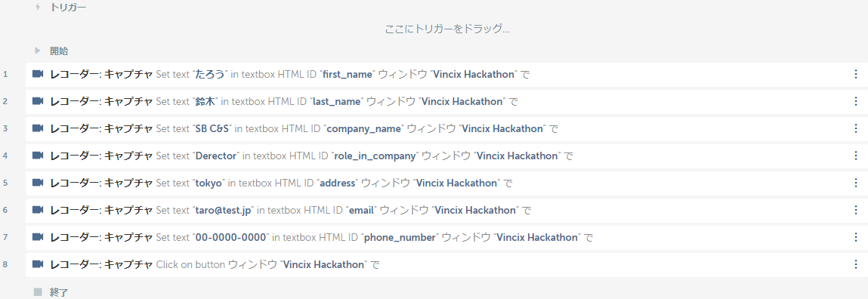
Task: Open the options menu for the Derector step
Action: coord(856,156)
